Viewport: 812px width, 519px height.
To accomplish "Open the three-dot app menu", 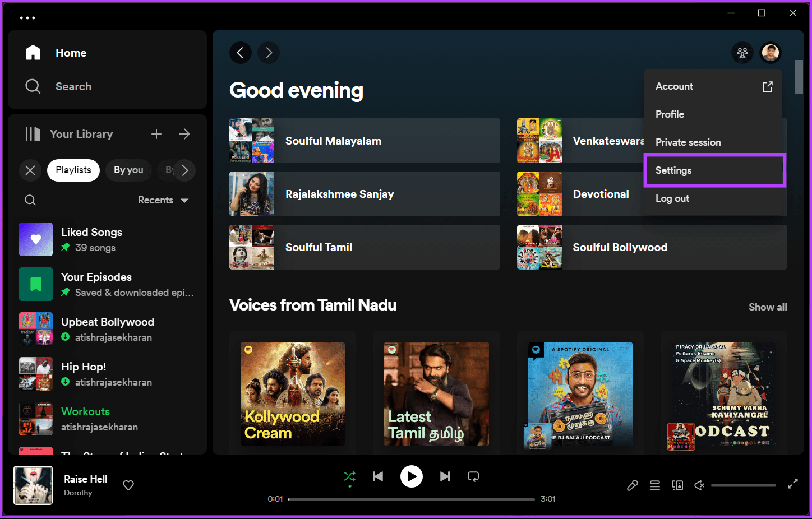I will pos(27,18).
